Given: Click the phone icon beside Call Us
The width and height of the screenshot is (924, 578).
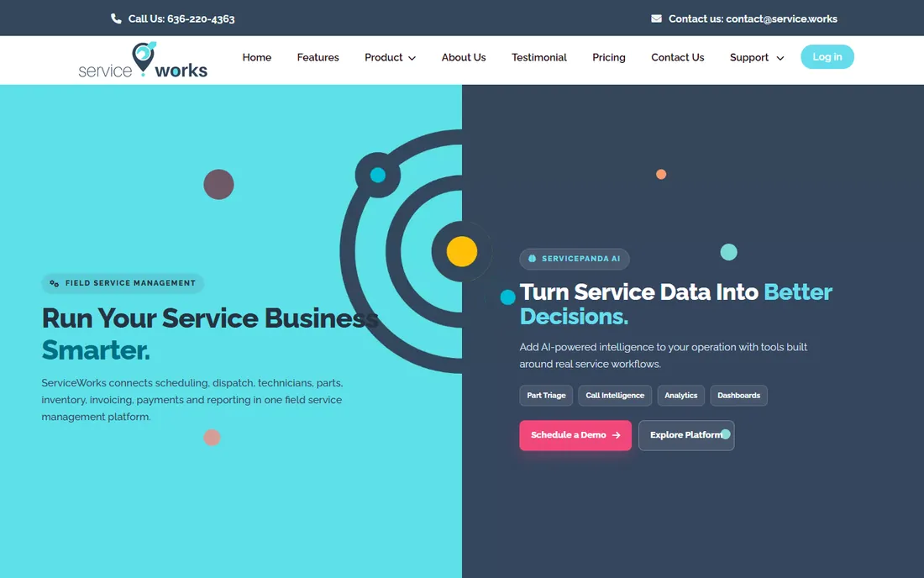Looking at the screenshot, I should [x=116, y=18].
